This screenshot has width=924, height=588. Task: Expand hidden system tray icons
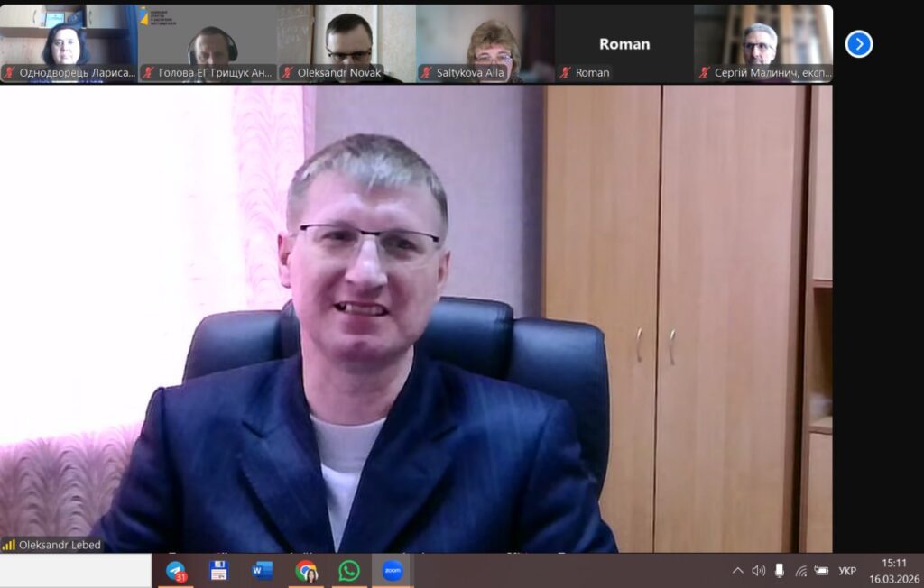tap(737, 571)
